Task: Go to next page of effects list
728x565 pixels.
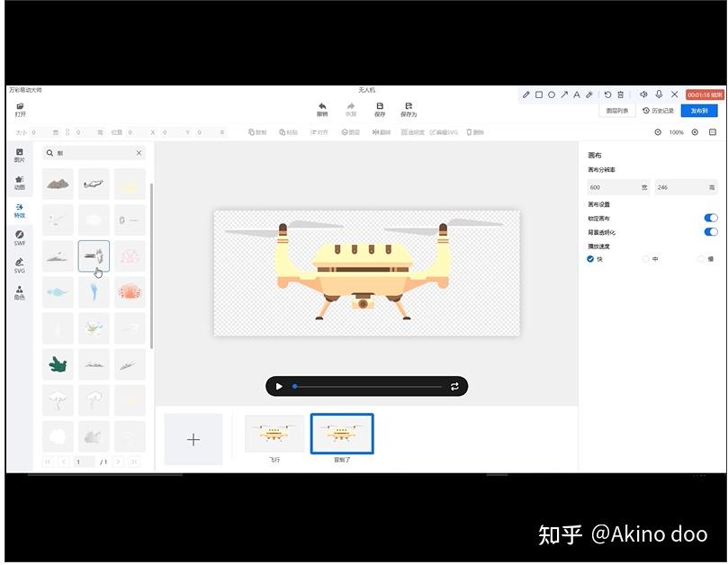Action: pos(118,462)
